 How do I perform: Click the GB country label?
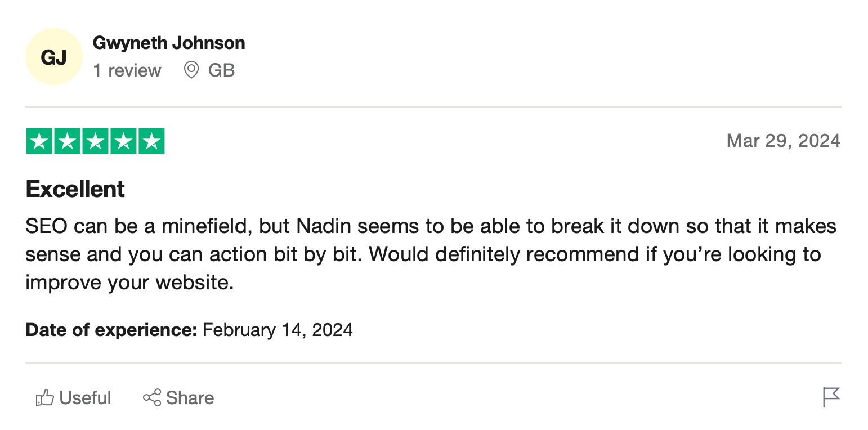[221, 70]
